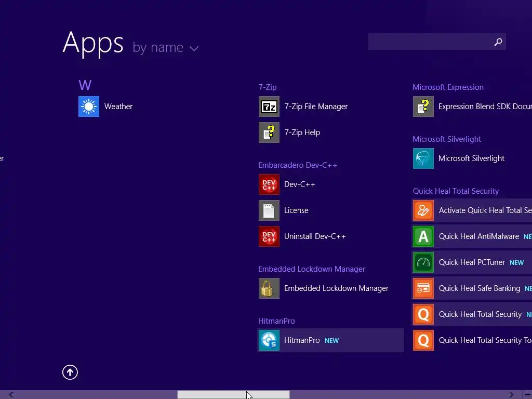Click Activate Quick Heal Total Security icon
This screenshot has width=532, height=399.
tap(423, 210)
